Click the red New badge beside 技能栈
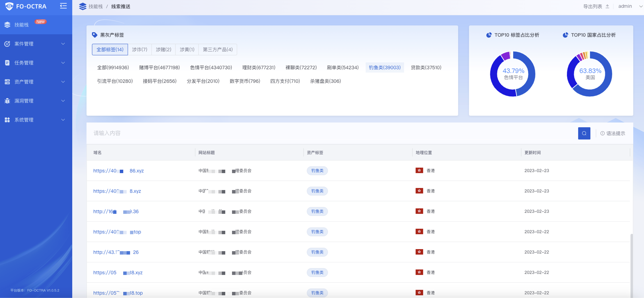The height and width of the screenshot is (298, 644). 41,22
